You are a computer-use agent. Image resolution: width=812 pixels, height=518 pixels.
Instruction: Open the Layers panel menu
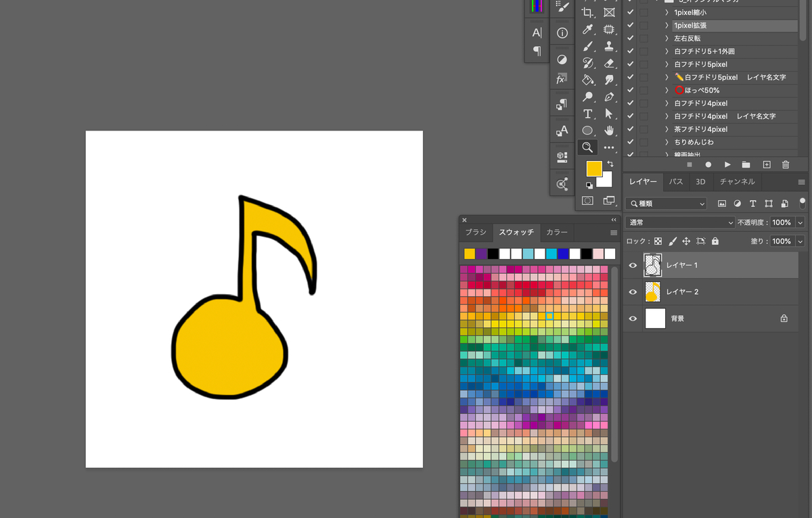[802, 182]
